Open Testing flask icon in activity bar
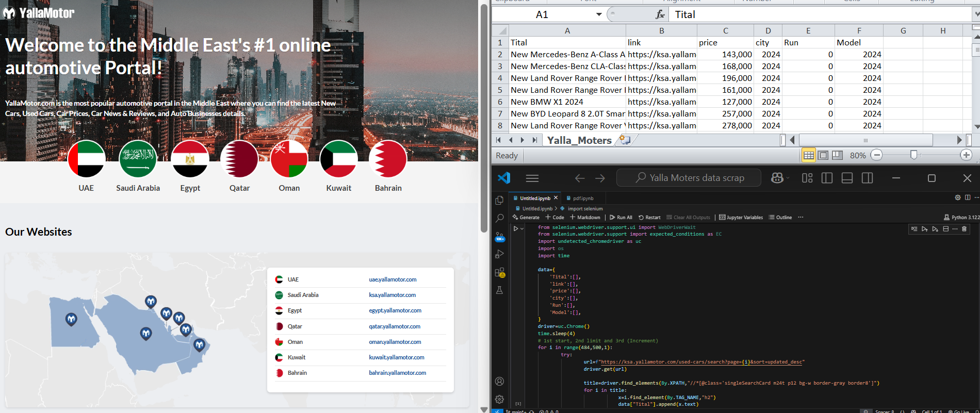This screenshot has width=980, height=413. click(x=499, y=290)
